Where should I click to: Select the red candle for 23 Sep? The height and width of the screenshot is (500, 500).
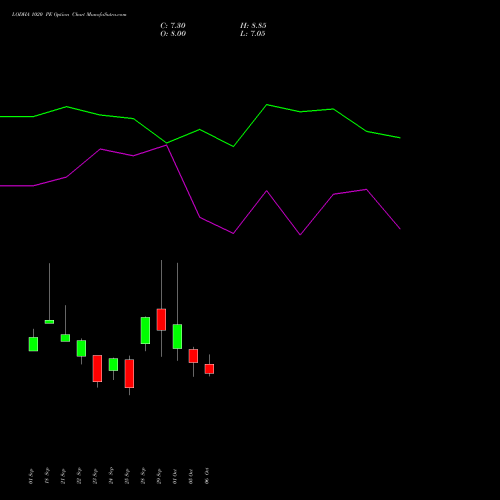click(97, 368)
